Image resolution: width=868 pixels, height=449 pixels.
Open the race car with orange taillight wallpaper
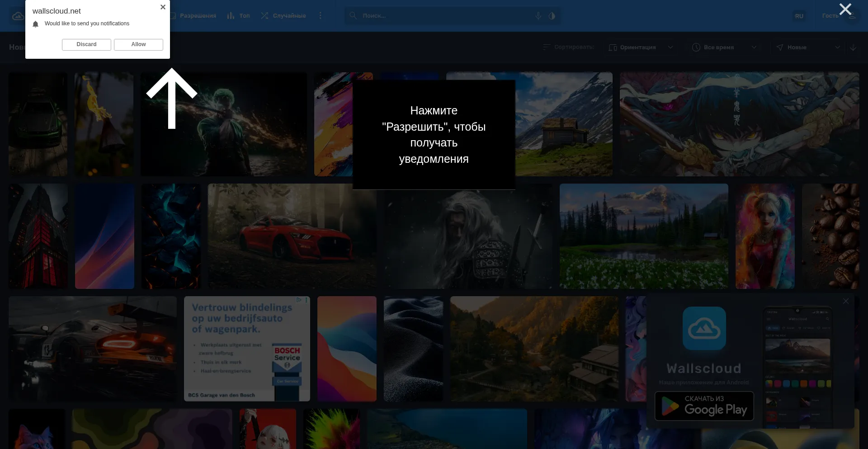93,349
